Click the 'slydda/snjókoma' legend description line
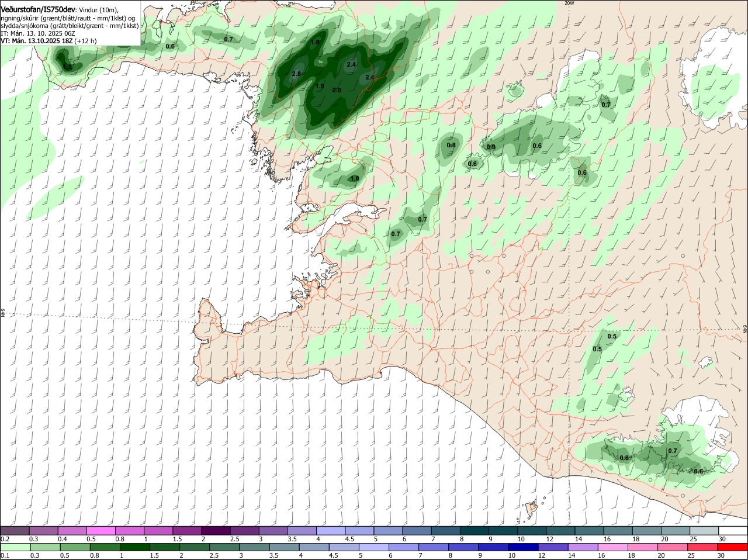The width and height of the screenshot is (748, 560). point(70,26)
